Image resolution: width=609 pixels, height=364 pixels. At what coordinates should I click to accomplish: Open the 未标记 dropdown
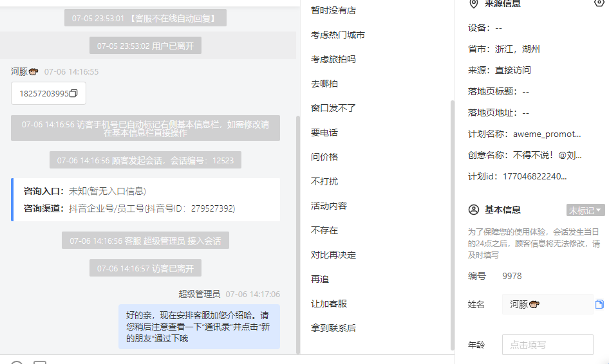(x=585, y=210)
